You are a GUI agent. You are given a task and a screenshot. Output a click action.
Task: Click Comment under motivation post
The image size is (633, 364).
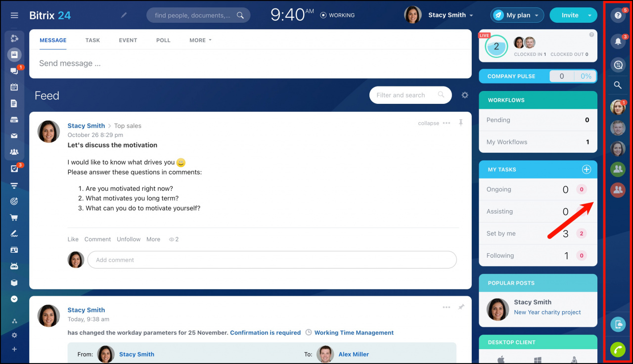pos(97,239)
